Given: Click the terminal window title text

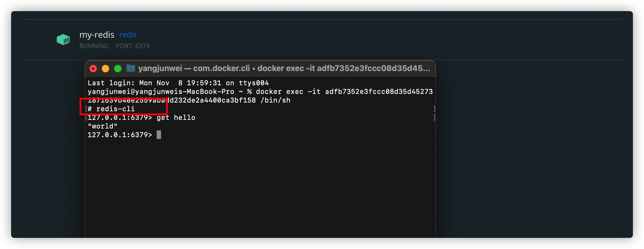Looking at the screenshot, I should 284,68.
